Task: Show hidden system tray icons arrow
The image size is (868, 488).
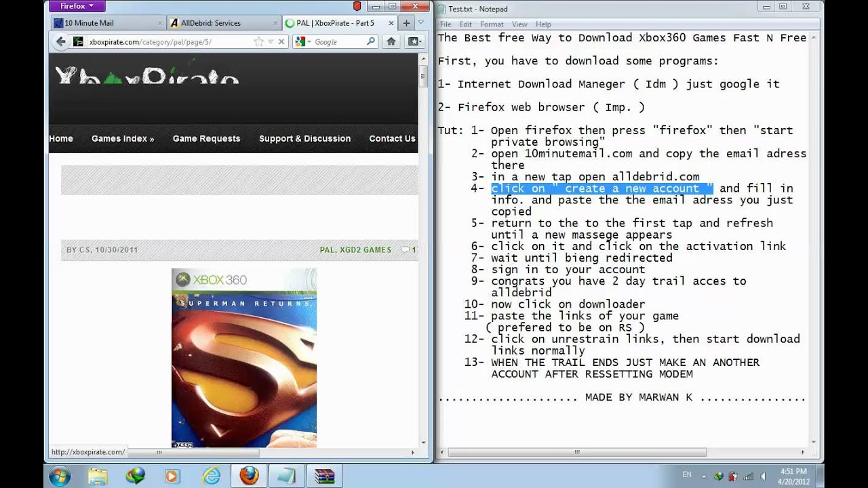Action: 704,476
